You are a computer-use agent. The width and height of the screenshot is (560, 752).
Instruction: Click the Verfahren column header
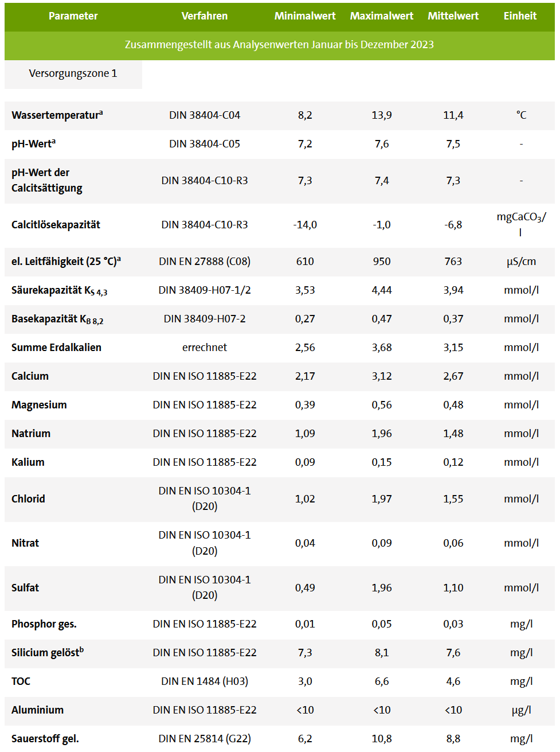[x=205, y=16]
